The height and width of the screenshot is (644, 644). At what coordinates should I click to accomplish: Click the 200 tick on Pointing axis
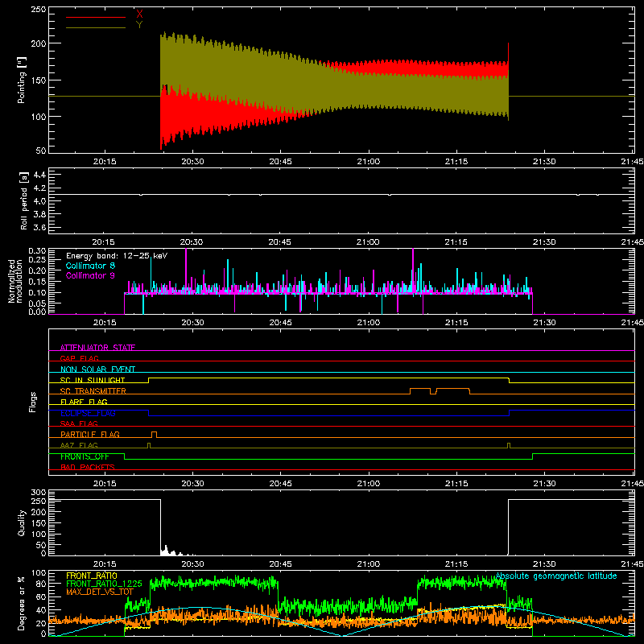click(x=39, y=43)
